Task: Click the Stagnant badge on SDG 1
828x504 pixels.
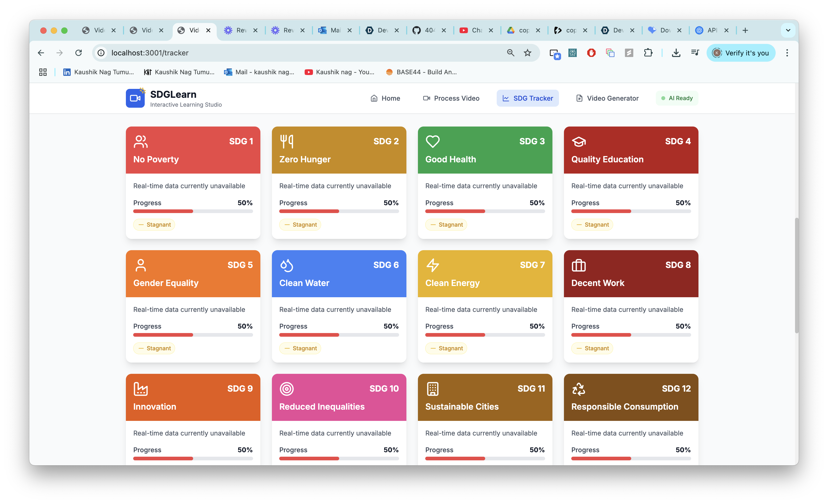Action: (x=154, y=225)
